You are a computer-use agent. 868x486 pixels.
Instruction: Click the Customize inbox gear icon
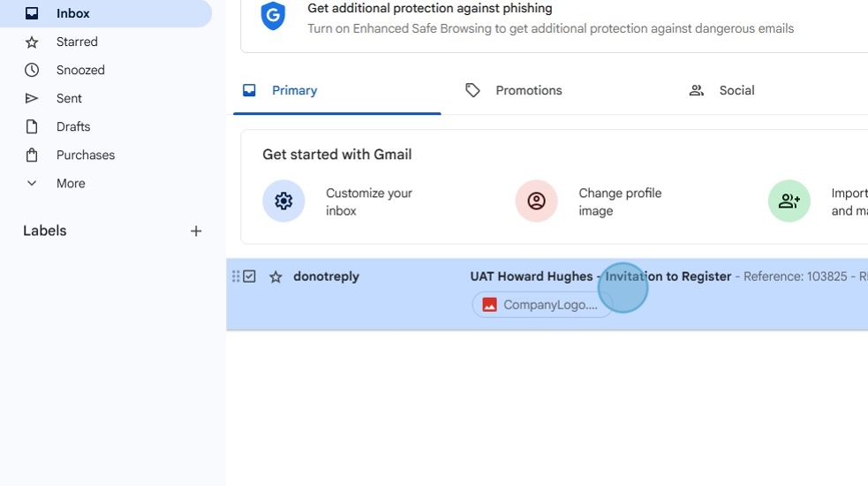(x=283, y=201)
